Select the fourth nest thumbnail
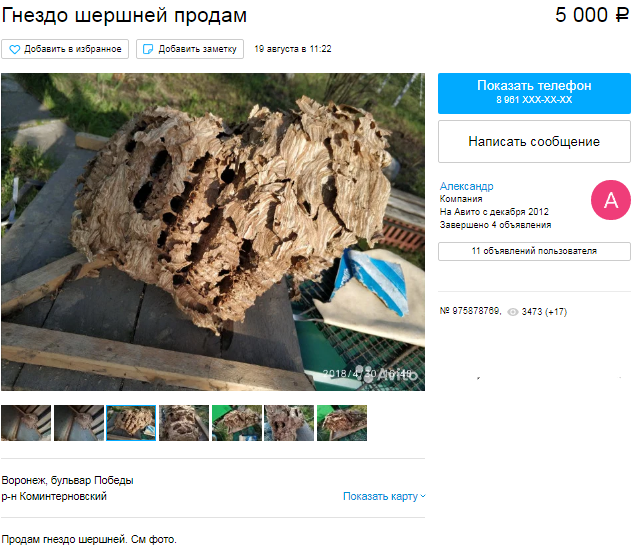 pos(184,423)
